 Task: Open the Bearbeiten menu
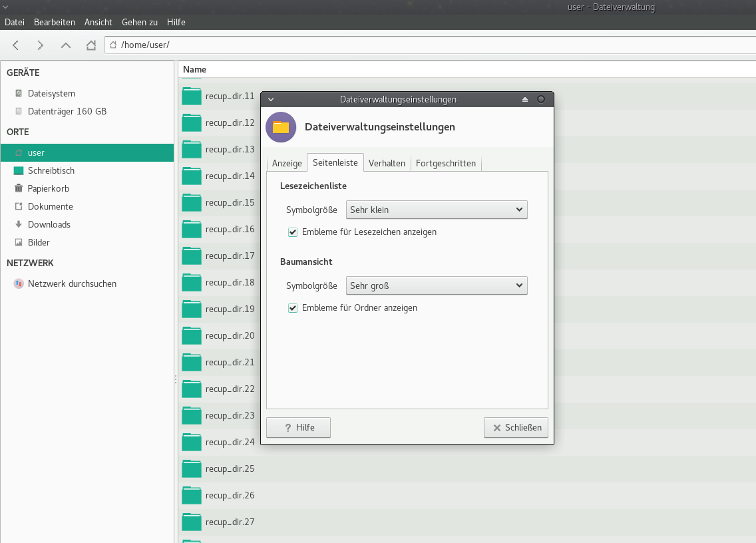(55, 22)
